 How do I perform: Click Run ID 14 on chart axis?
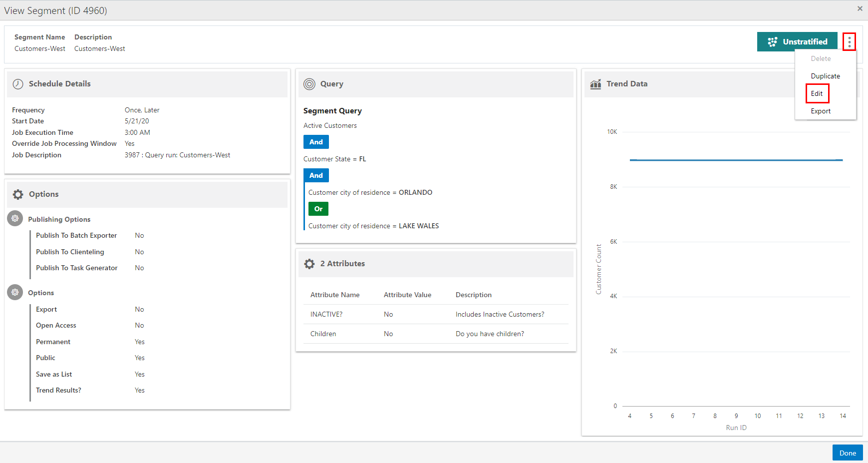point(843,416)
